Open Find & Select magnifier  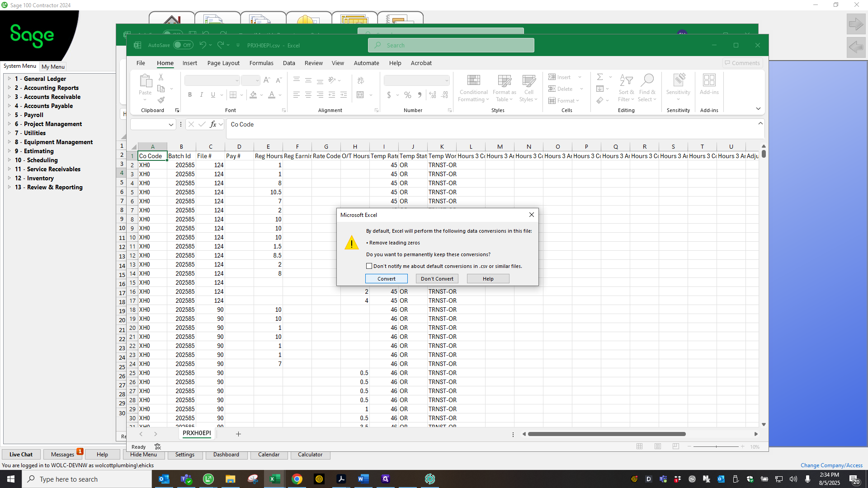click(647, 88)
